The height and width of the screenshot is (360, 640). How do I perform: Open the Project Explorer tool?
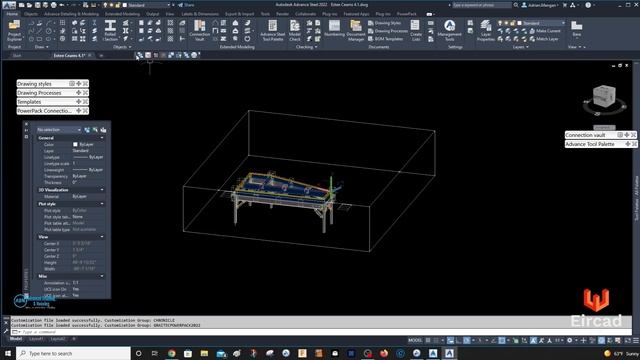pyautogui.click(x=14, y=31)
